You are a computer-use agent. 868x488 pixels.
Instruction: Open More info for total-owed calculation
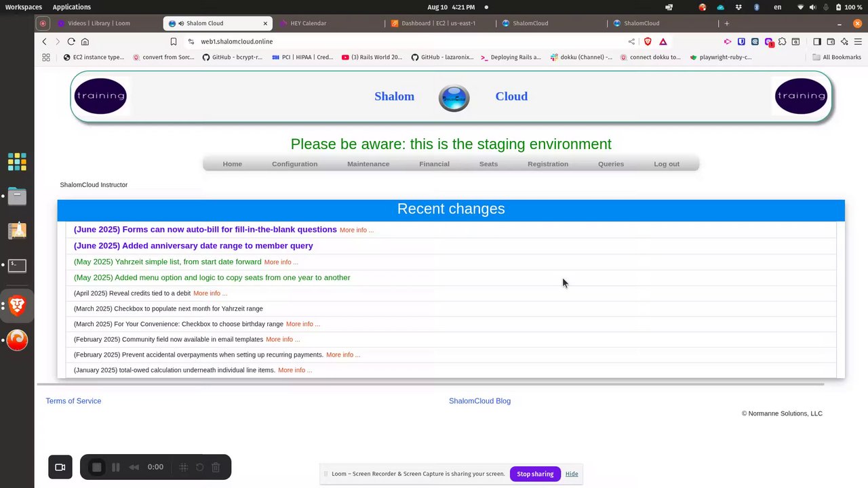click(x=295, y=370)
